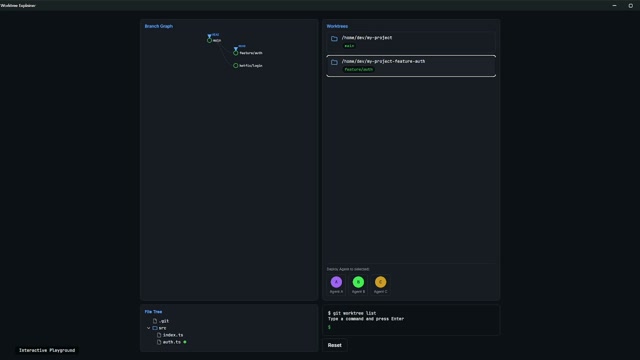Click the main branch commit node

pyautogui.click(x=209, y=40)
